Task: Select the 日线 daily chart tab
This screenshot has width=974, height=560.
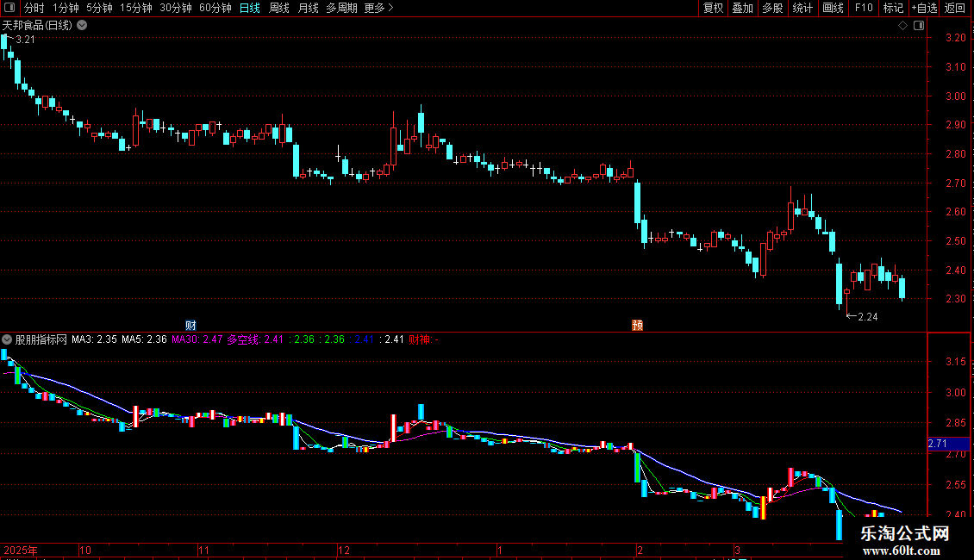Action: pos(250,8)
